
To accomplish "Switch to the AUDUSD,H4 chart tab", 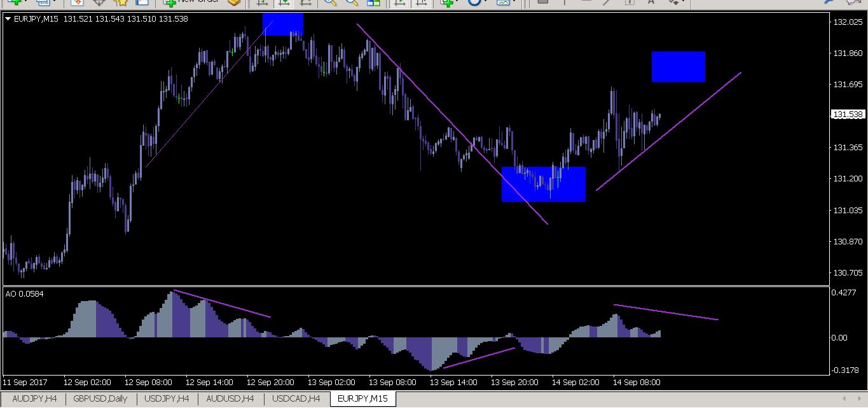I will (230, 399).
